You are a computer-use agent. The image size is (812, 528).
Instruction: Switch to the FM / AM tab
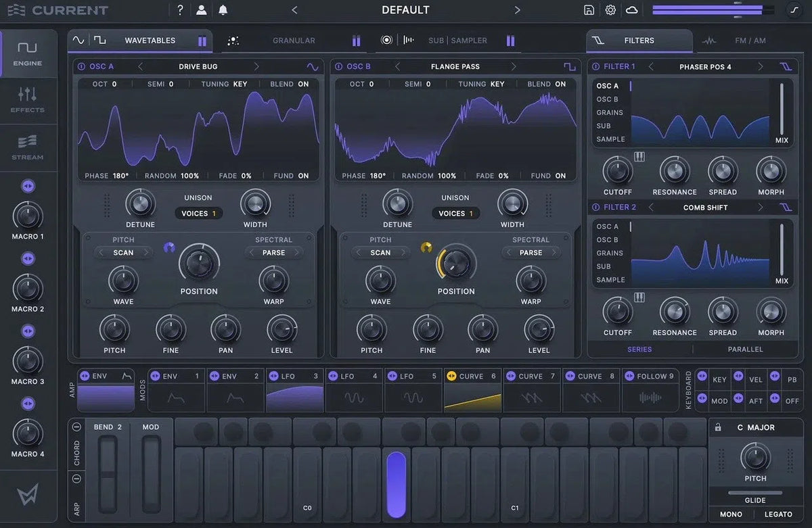(749, 40)
